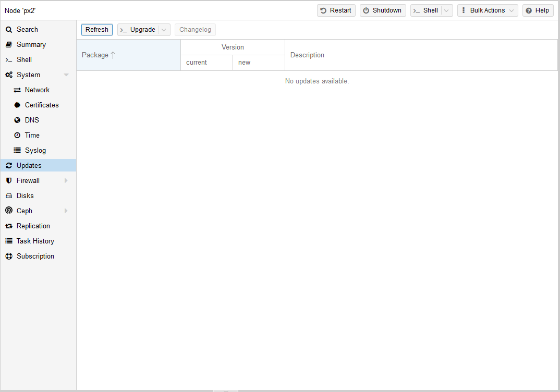Click the Firewall shield icon
Image resolution: width=560 pixels, height=392 pixels.
(x=9, y=181)
